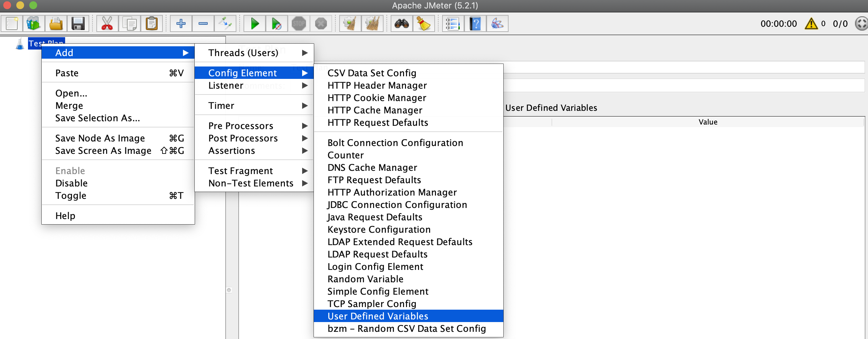Image resolution: width=868 pixels, height=339 pixels.
Task: Click the Clear results broom icon
Action: pos(350,23)
